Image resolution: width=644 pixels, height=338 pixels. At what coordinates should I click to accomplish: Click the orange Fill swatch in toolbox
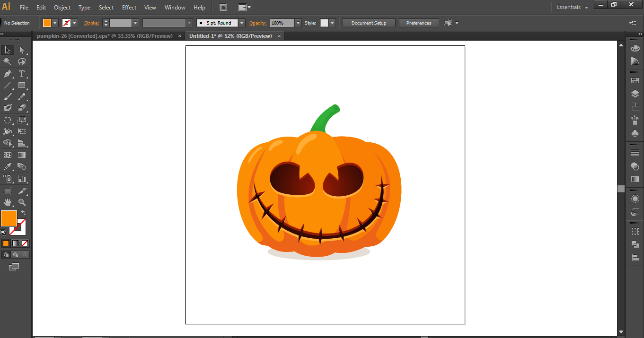[9, 218]
